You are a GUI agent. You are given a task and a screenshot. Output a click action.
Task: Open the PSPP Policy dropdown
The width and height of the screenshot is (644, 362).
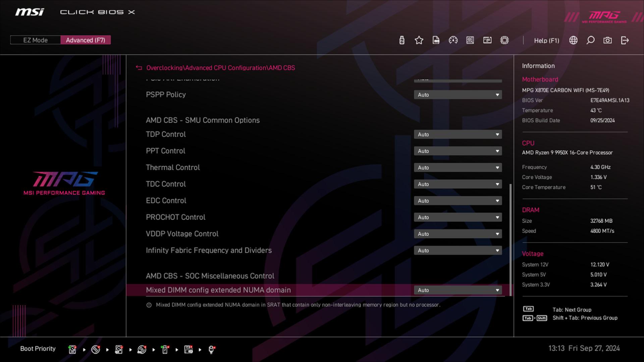pos(458,95)
